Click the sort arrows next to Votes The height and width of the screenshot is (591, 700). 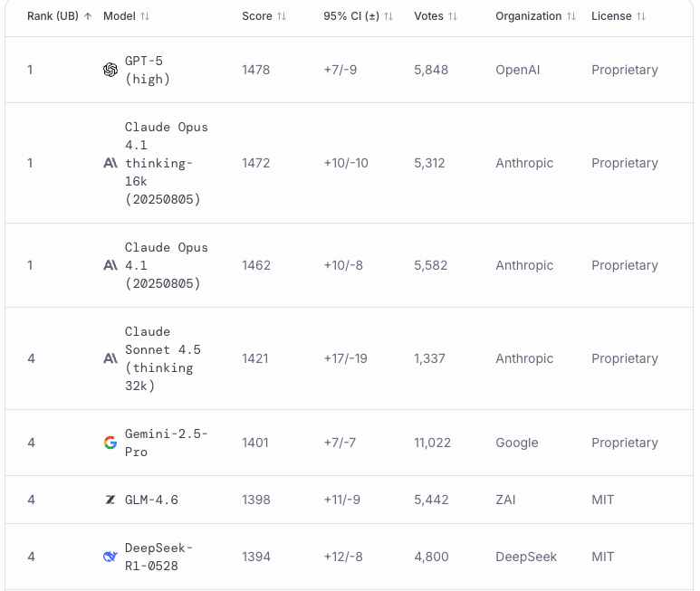[453, 16]
